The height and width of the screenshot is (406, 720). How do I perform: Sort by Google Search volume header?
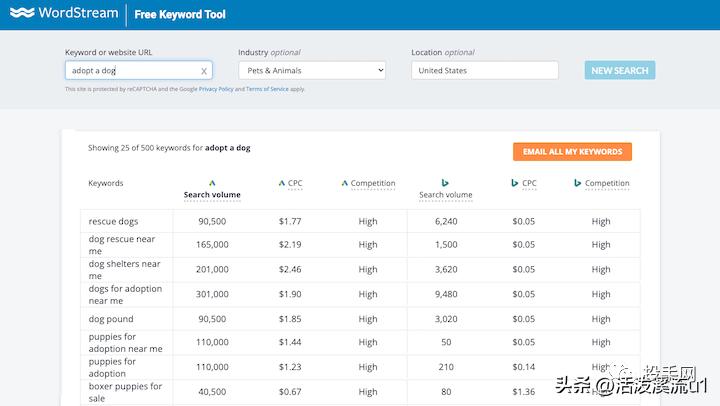click(x=212, y=195)
